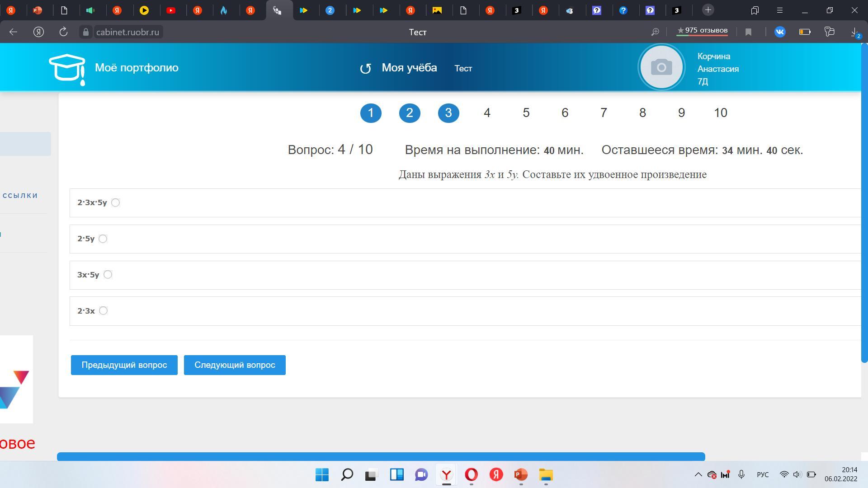Open the browser main menu icon
Viewport: 868px width, 488px height.
point(779,10)
